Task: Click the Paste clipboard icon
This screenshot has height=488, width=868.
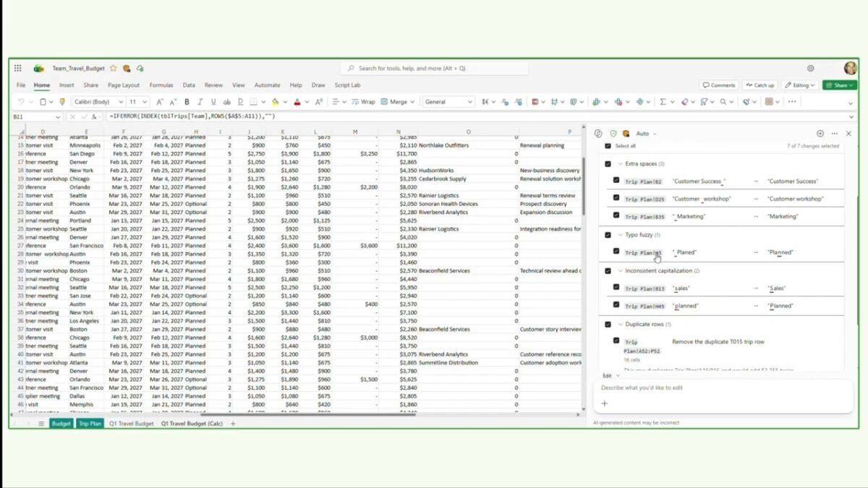Action: pos(43,102)
